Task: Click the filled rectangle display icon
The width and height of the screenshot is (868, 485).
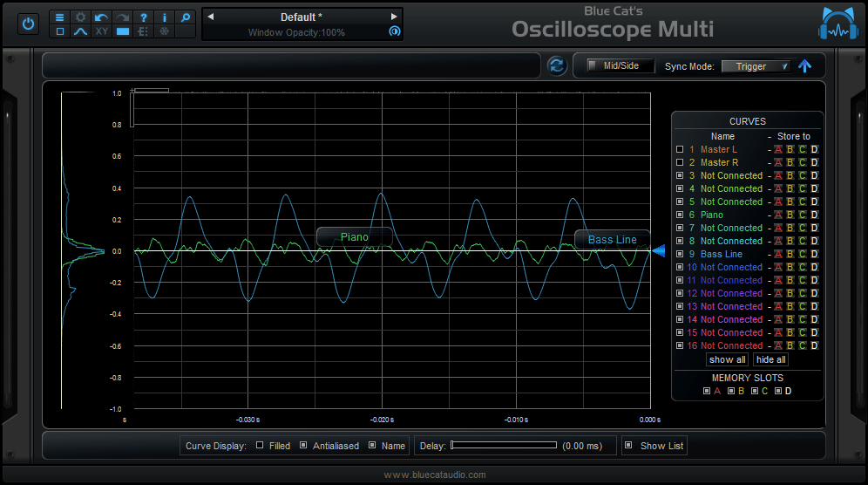Action: tap(122, 31)
